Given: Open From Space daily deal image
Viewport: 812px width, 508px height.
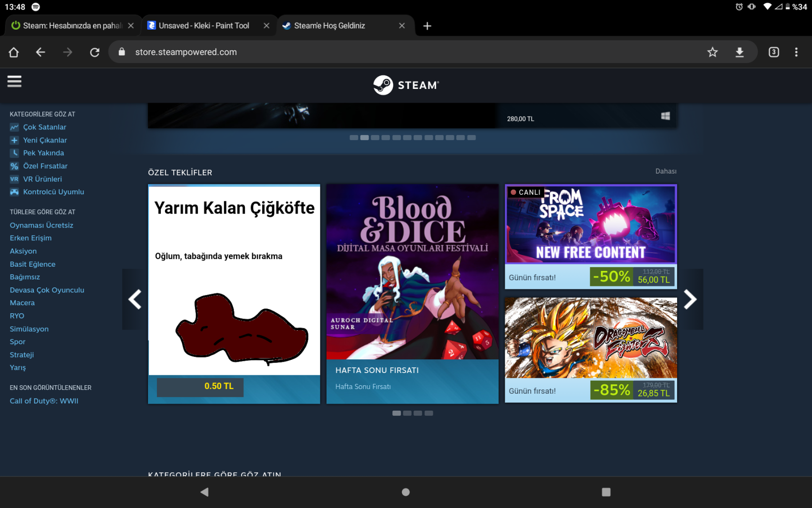Looking at the screenshot, I should click(591, 224).
